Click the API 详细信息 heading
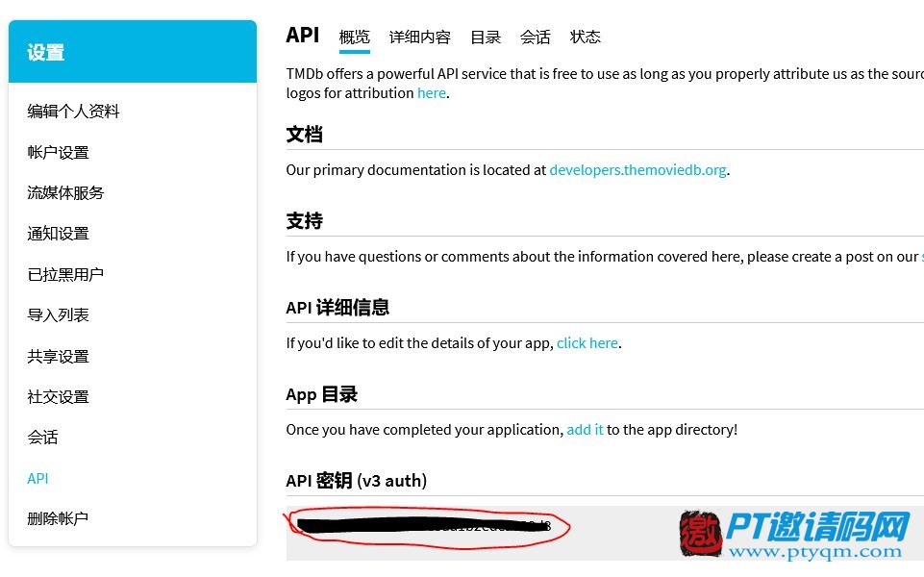This screenshot has width=924, height=577. (337, 307)
